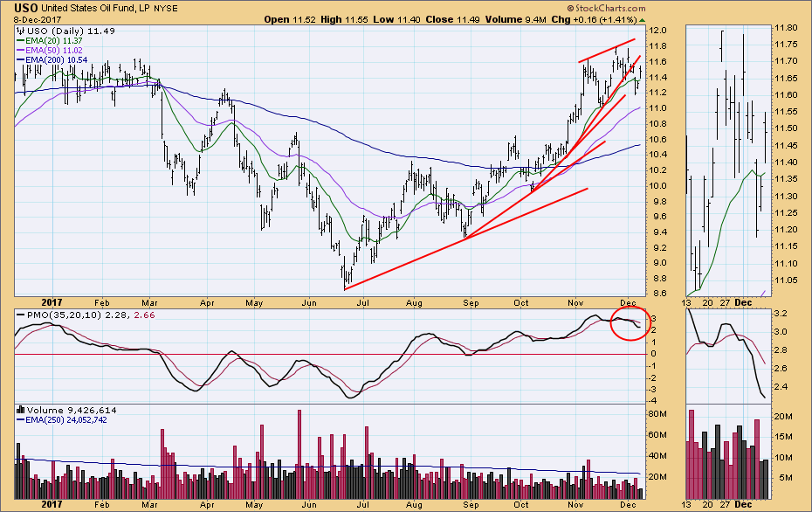Screen dimensions: 812x512
Task: Select the Open value 11.52
Action: [x=305, y=20]
